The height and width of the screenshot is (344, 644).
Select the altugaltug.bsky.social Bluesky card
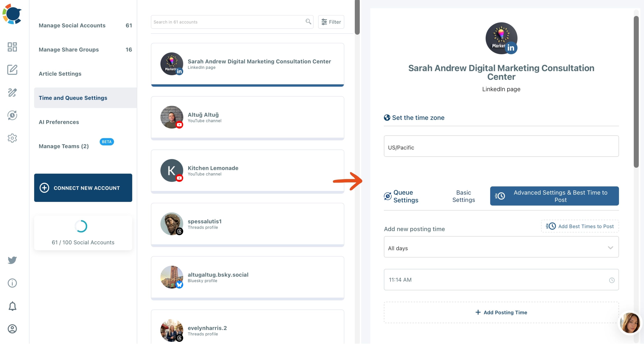tap(247, 278)
